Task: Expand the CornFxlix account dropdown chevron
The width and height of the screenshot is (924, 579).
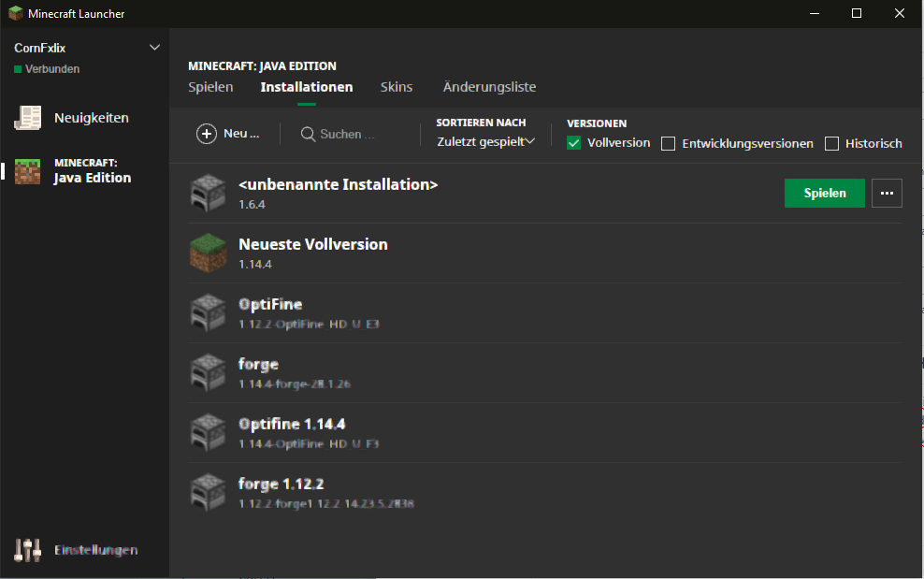Action: coord(154,48)
